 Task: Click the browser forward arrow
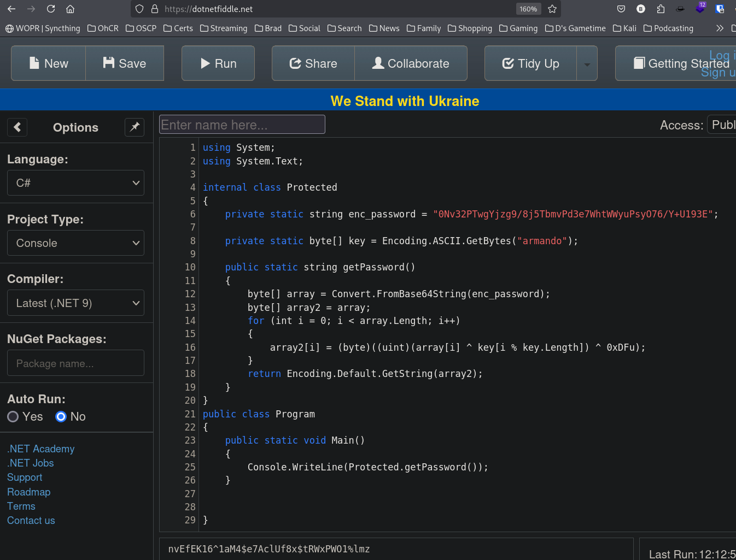31,9
